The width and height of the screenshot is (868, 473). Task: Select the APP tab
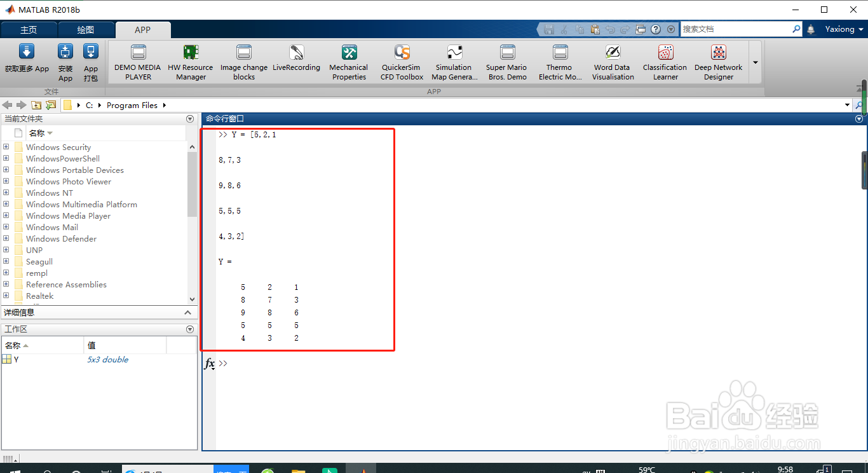(143, 30)
